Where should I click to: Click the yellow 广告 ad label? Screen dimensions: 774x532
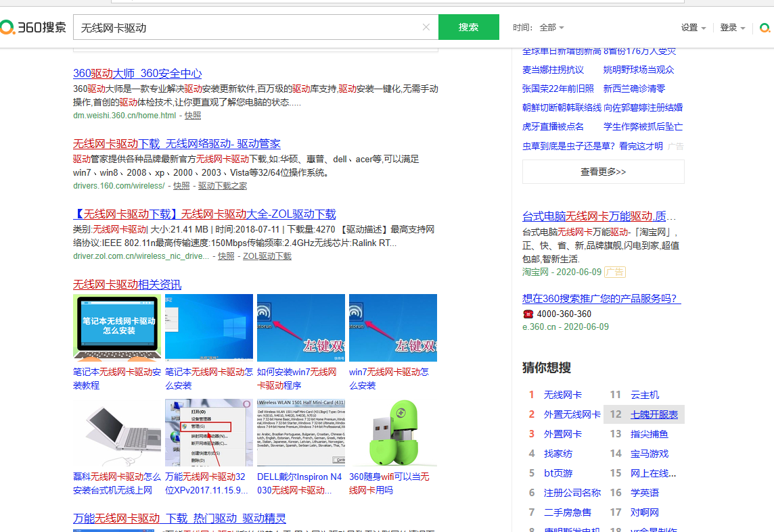[x=614, y=270]
